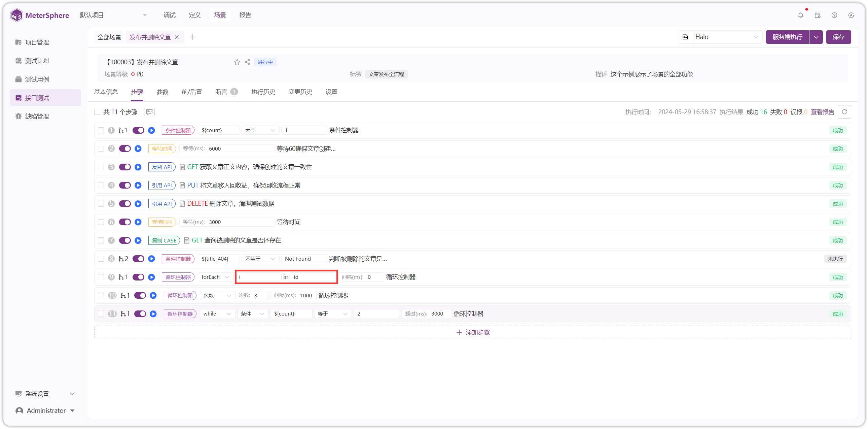868x429 pixels.
Task: Check the box for step 3 GET
Action: point(101,167)
